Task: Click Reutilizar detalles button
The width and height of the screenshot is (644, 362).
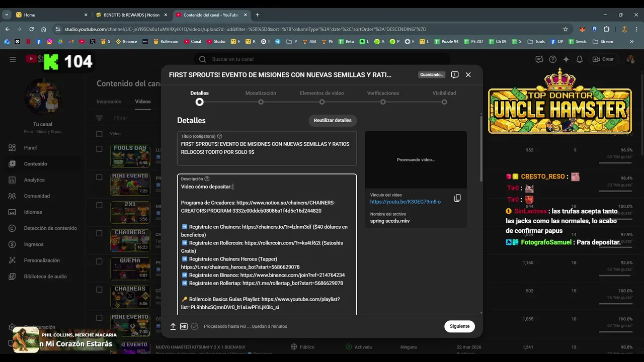Action: pyautogui.click(x=333, y=121)
